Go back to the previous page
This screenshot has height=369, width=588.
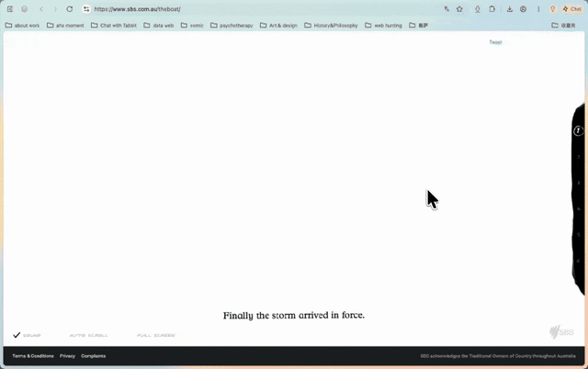click(41, 9)
